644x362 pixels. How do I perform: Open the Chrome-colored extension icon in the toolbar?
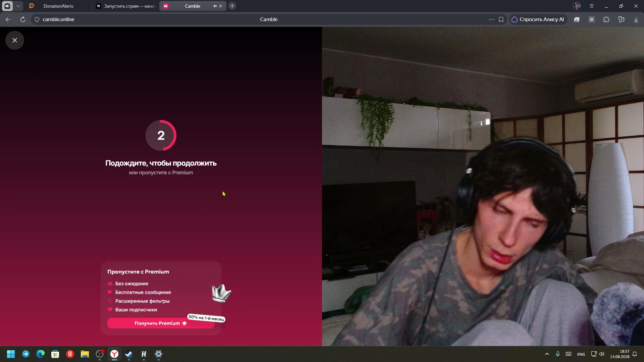(577, 19)
